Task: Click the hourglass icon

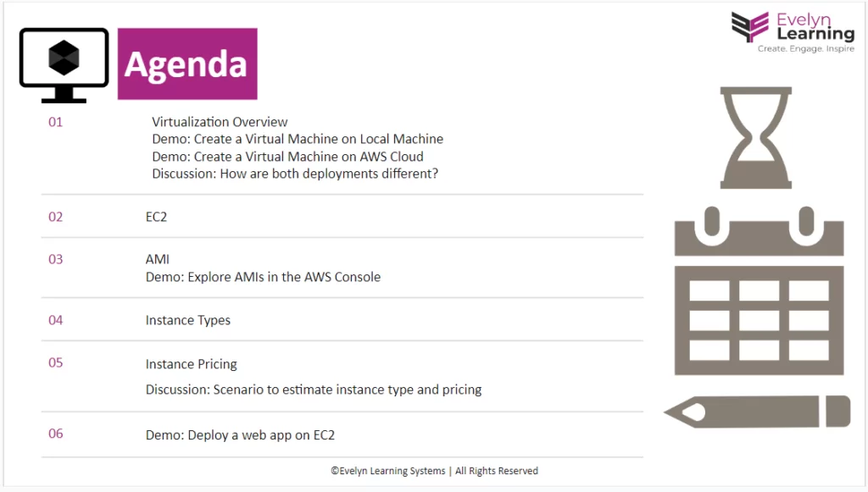Action: 755,137
